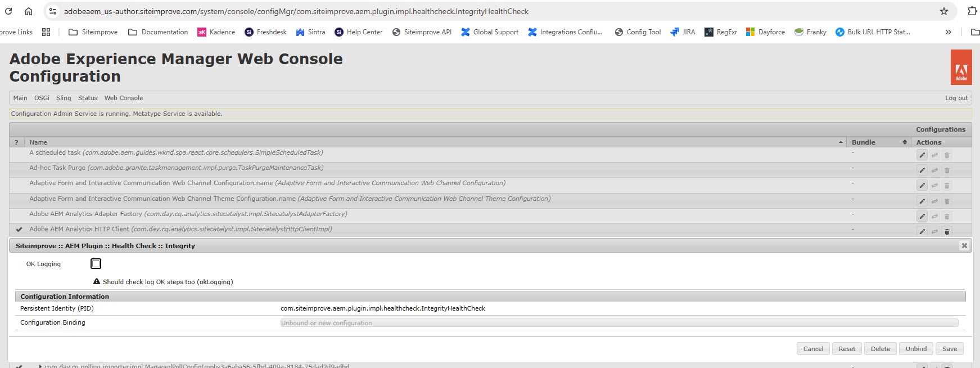Reload the browser page
This screenshot has width=980, height=368.
point(8,11)
